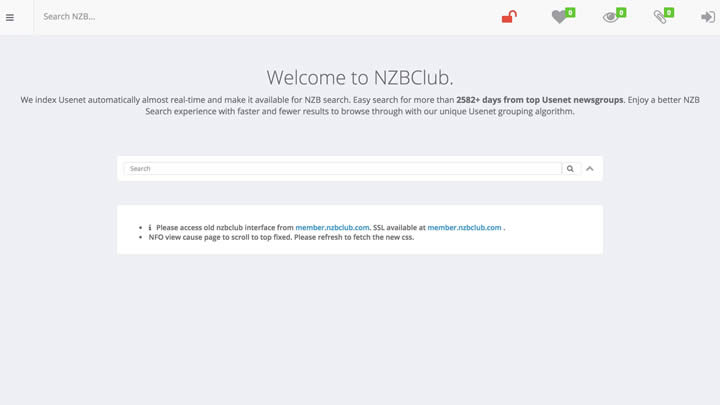Click the green badge on the eye icon
The height and width of the screenshot is (405, 720).
tap(621, 12)
